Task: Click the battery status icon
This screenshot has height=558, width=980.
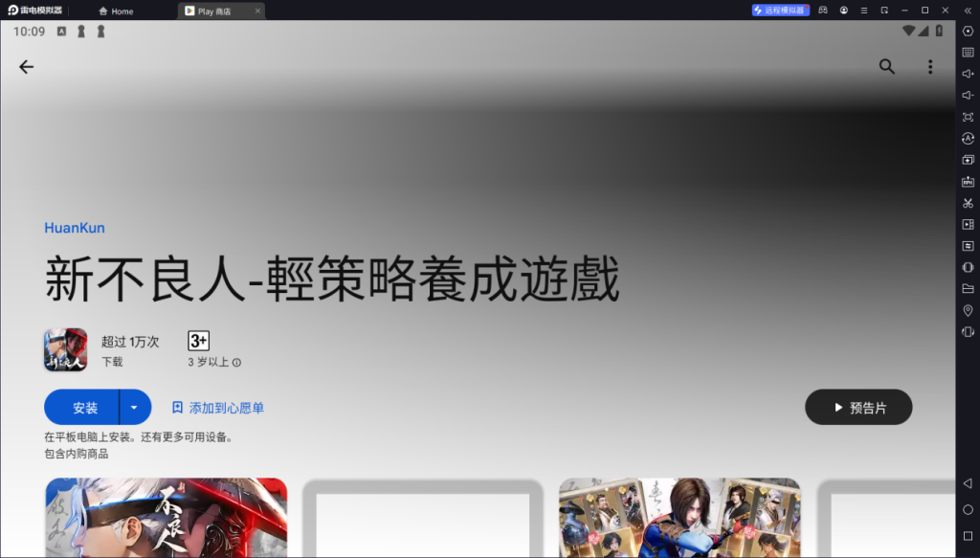Action: pos(939,32)
